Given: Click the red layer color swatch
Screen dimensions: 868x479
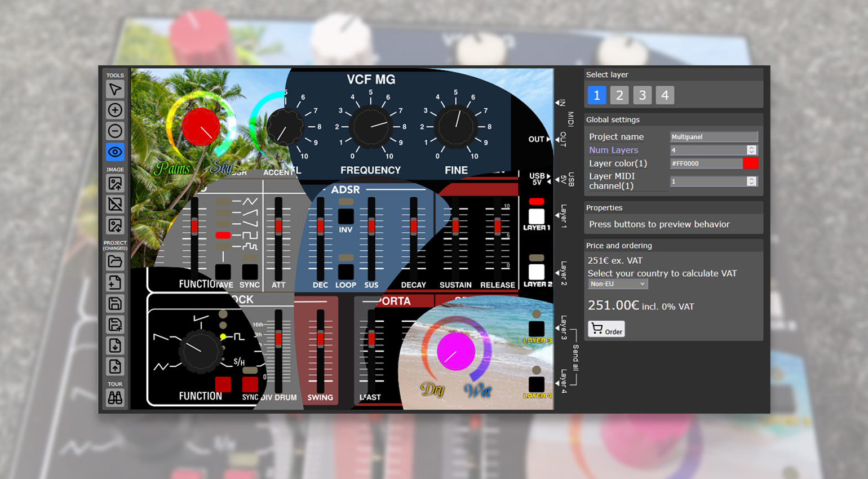Looking at the screenshot, I should point(750,163).
